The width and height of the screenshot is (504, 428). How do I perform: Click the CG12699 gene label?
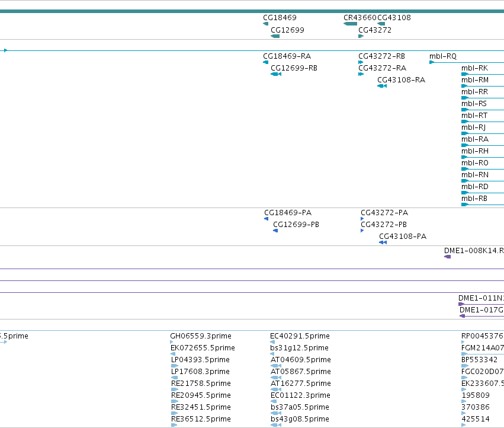pyautogui.click(x=287, y=30)
